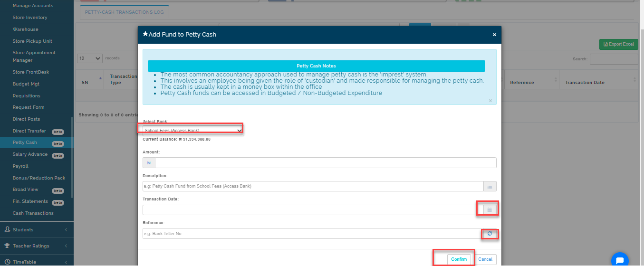
Task: Click the icon at end of Description field
Action: [x=490, y=186]
